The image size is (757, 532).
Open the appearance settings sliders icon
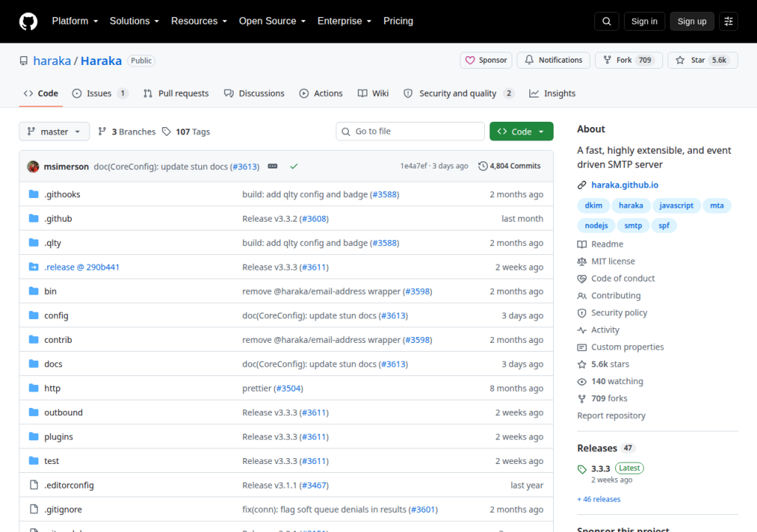point(728,21)
